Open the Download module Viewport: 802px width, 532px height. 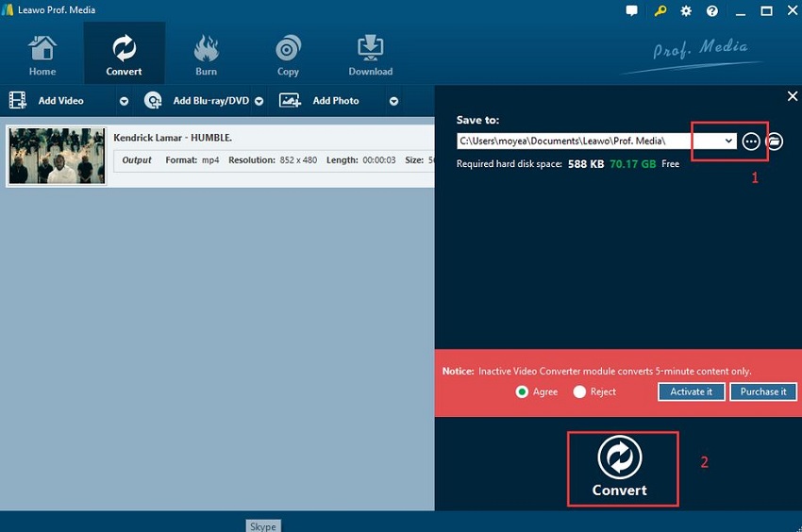coord(370,56)
